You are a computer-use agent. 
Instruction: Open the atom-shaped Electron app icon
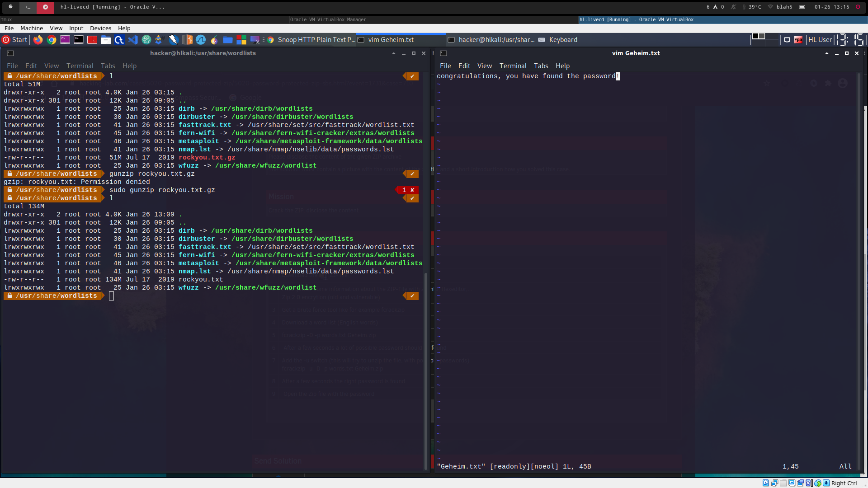point(146,40)
